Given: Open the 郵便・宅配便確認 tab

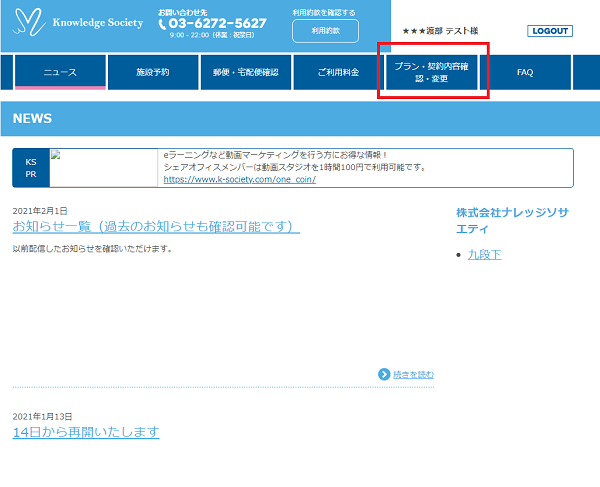Looking at the screenshot, I should click(x=245, y=72).
